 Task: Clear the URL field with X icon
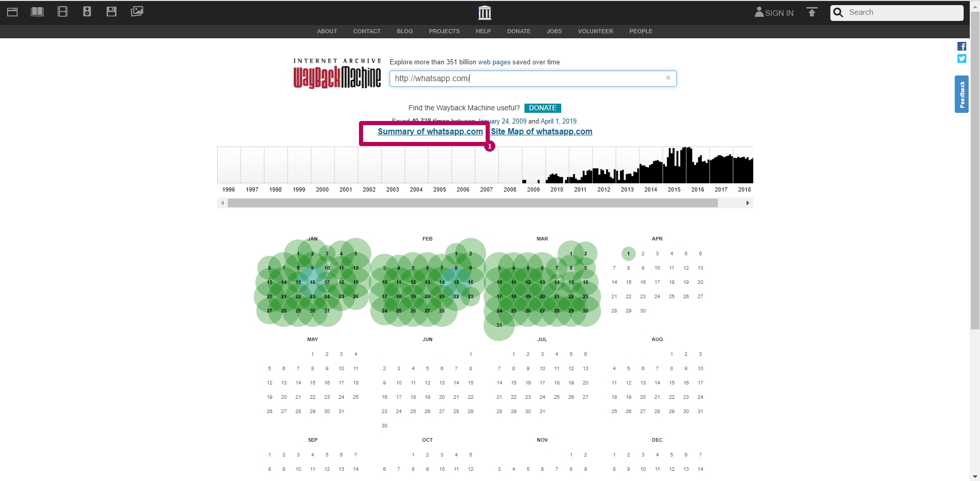(x=668, y=78)
